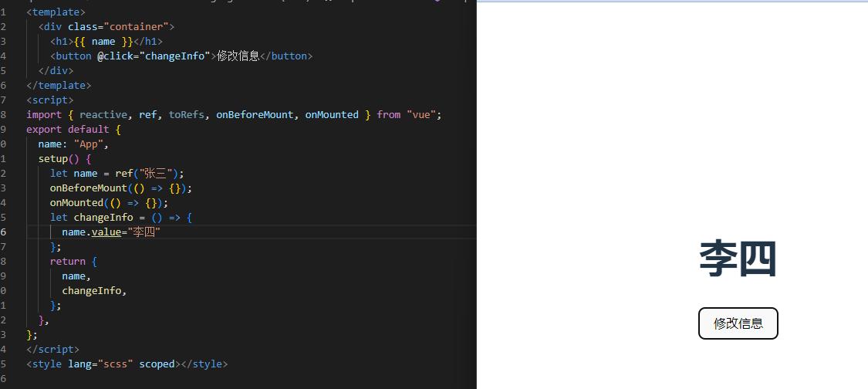Click the 修改信息 text inside the button tag code

(238, 56)
